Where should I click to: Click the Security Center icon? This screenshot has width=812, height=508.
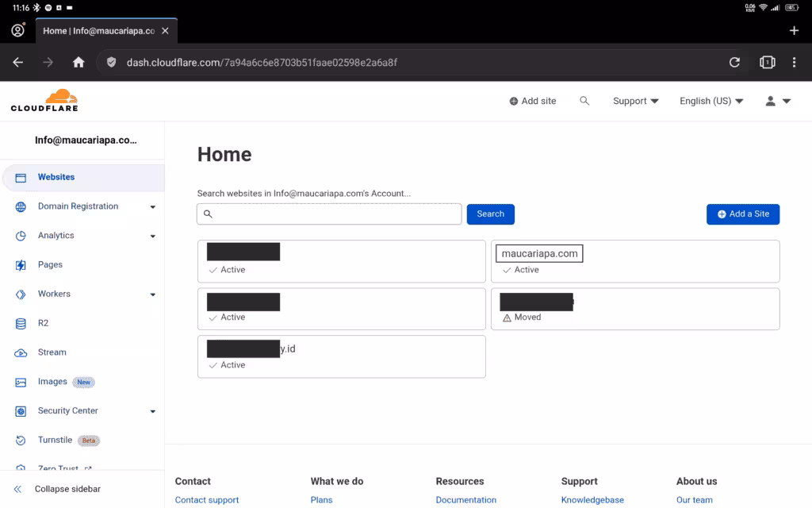point(21,411)
